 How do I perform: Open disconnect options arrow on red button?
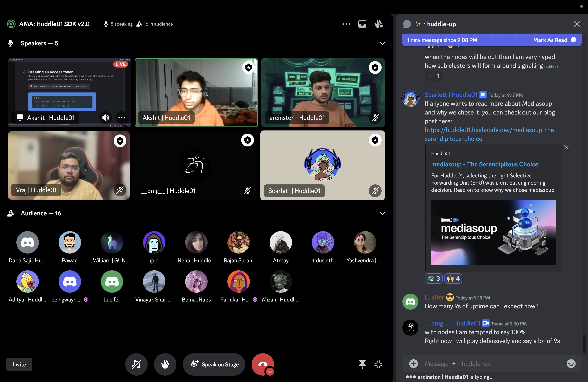click(270, 372)
